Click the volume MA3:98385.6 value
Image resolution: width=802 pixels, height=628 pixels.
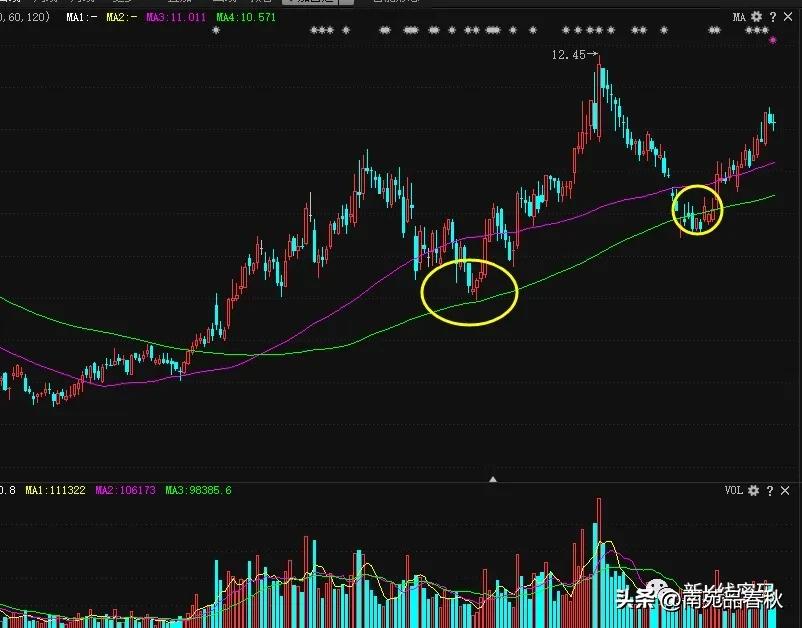(x=198, y=490)
